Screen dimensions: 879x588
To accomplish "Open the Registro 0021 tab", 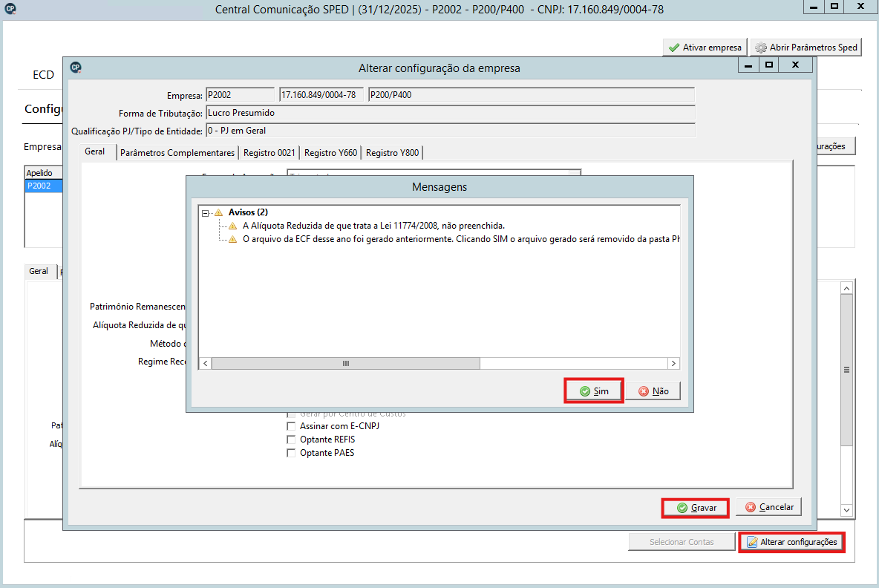I will tap(269, 153).
